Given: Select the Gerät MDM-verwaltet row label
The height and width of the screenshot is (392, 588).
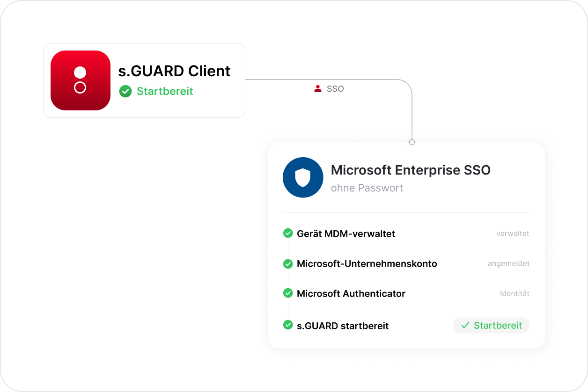Looking at the screenshot, I should coord(346,233).
